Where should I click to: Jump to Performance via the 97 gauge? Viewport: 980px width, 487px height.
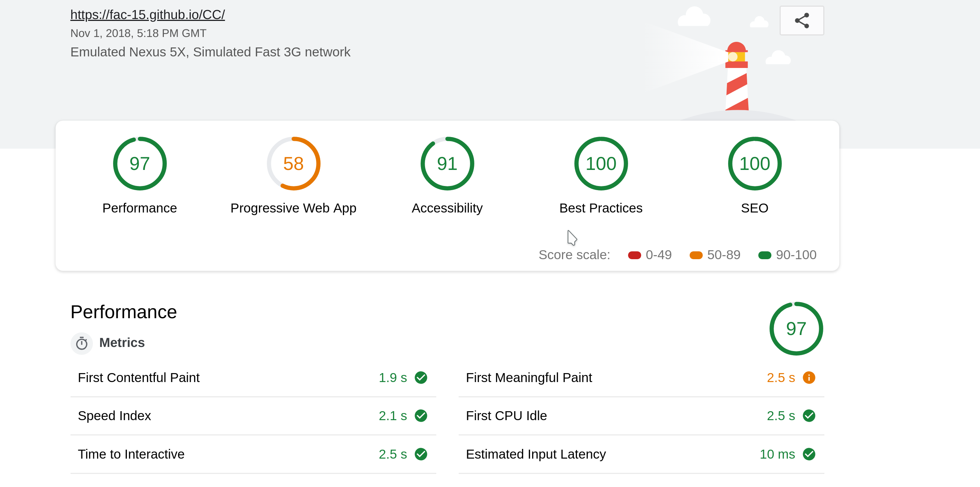pos(140,164)
